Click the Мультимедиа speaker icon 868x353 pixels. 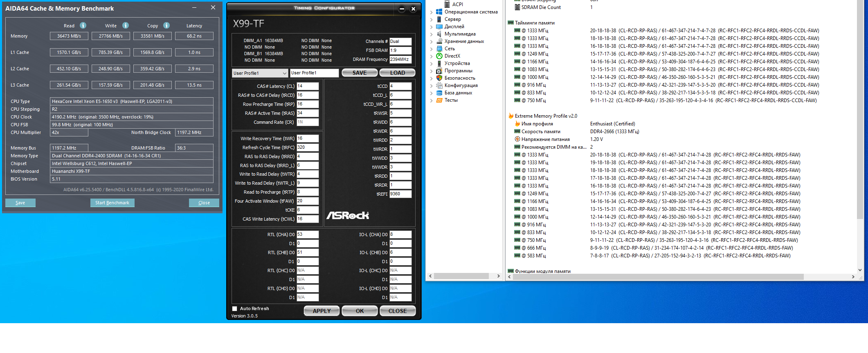(439, 34)
